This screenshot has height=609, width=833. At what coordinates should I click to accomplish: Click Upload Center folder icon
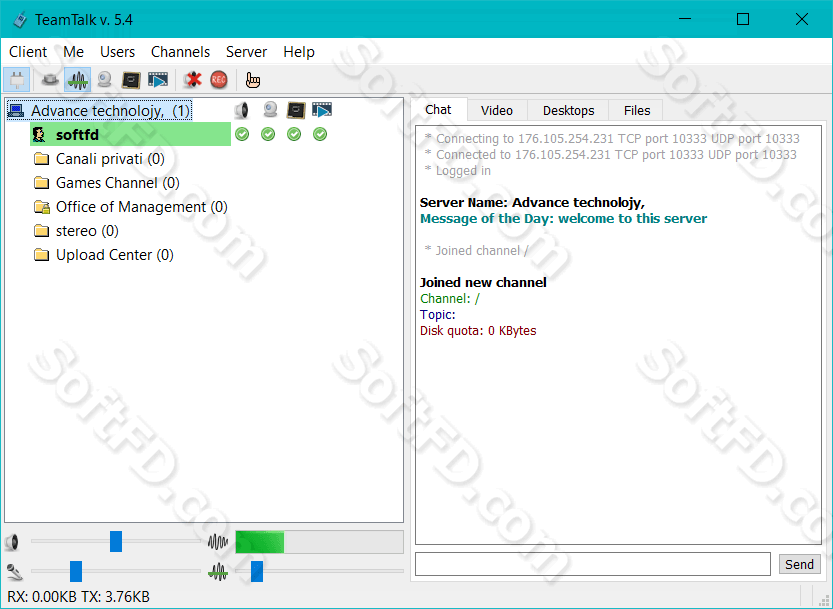tap(41, 254)
